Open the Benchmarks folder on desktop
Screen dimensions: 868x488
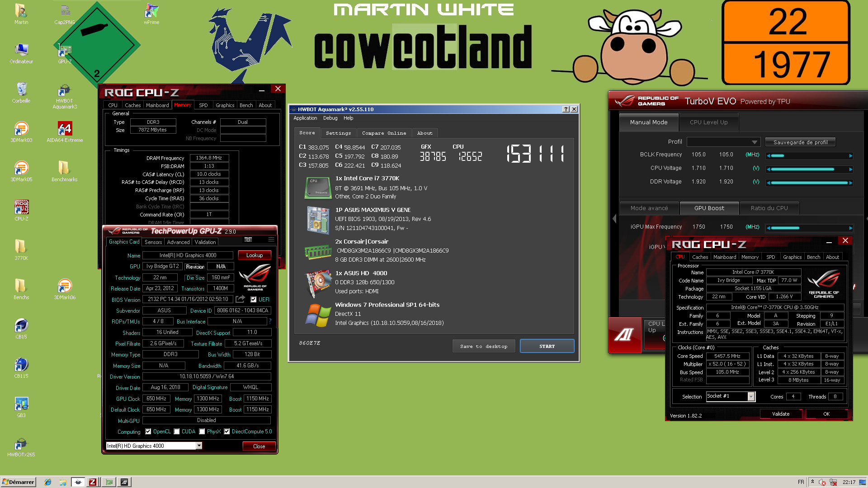65,171
